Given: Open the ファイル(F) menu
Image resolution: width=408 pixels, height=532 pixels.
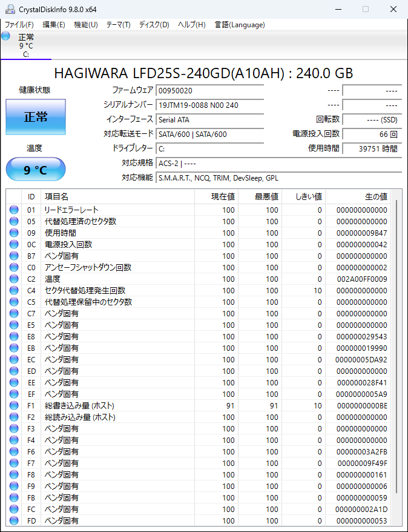Looking at the screenshot, I should [x=19, y=25].
